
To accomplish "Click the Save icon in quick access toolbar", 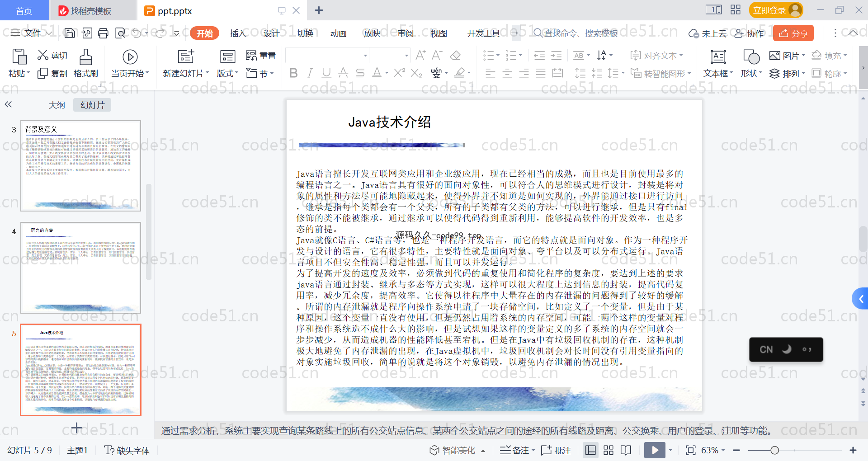I will click(70, 33).
